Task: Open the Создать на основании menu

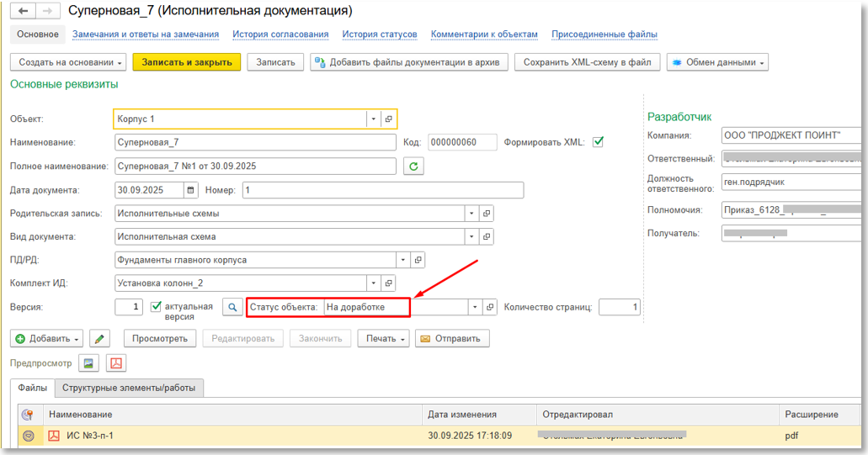Action: [x=71, y=62]
